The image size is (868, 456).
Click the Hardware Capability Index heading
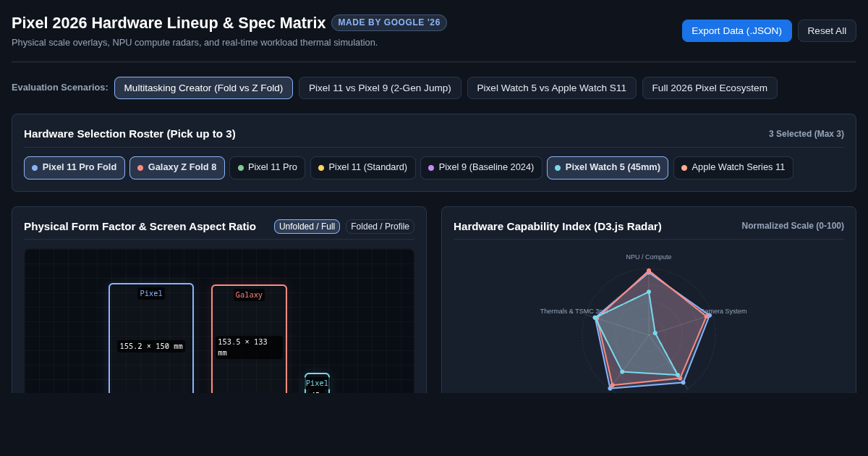coord(558,226)
